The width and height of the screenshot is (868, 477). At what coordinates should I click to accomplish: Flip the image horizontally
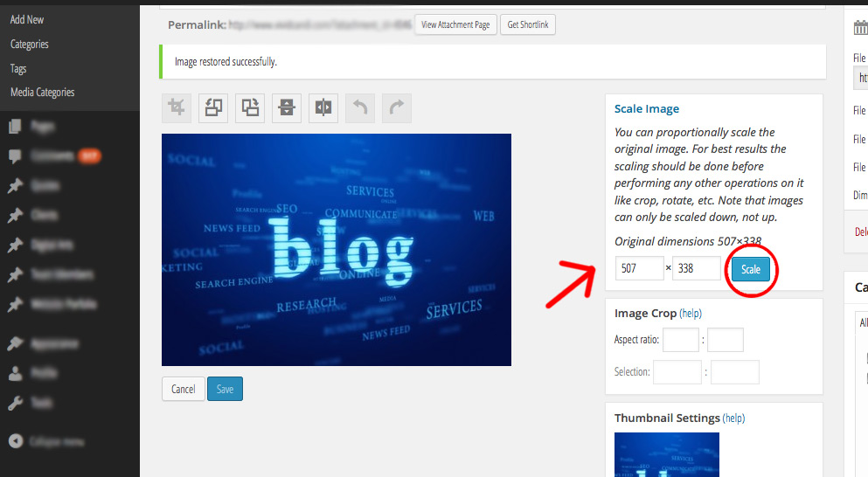click(323, 107)
